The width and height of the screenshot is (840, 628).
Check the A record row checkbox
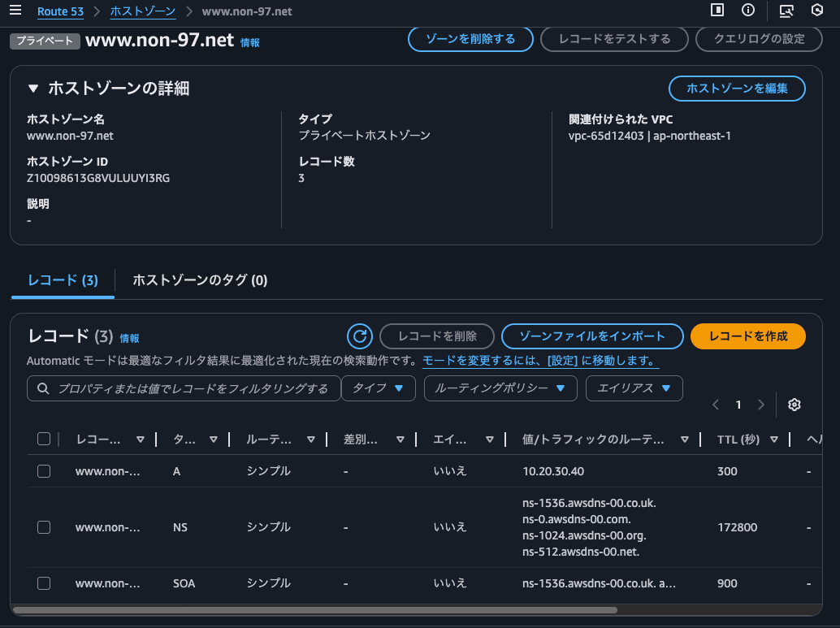[x=44, y=470]
